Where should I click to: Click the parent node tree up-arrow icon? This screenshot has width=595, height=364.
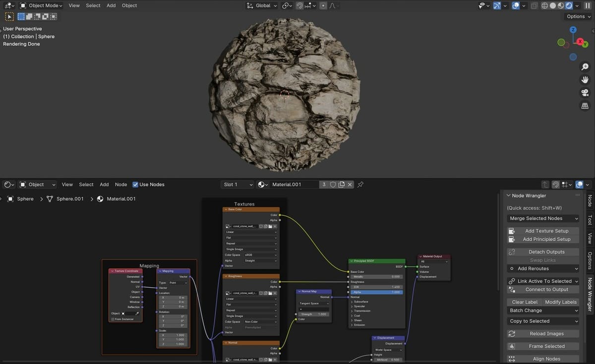click(x=545, y=185)
